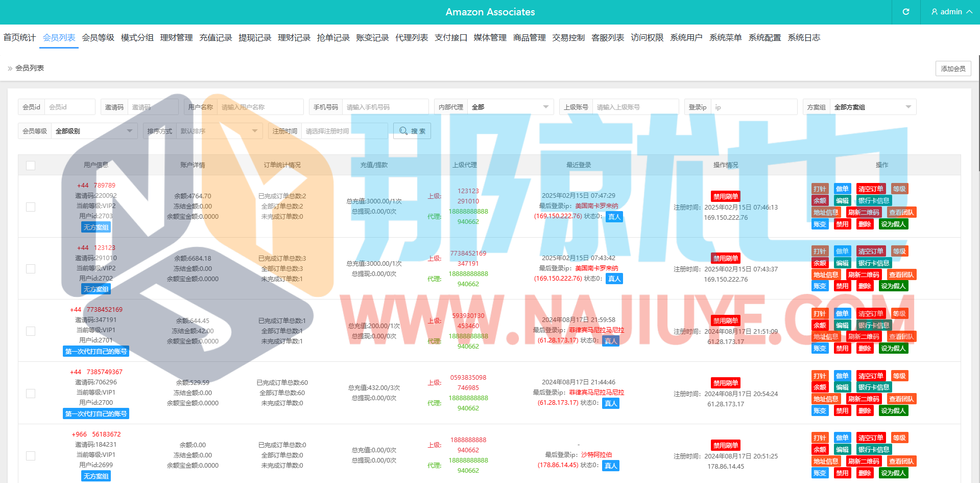Click 查看团队 for user 7385749367
The width and height of the screenshot is (980, 483).
(901, 399)
